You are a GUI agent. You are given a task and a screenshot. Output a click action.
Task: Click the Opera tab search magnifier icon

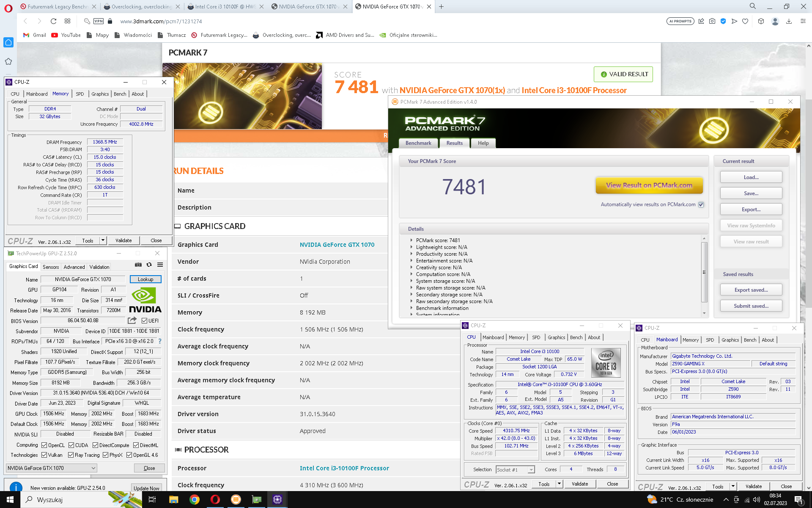tap(752, 6)
